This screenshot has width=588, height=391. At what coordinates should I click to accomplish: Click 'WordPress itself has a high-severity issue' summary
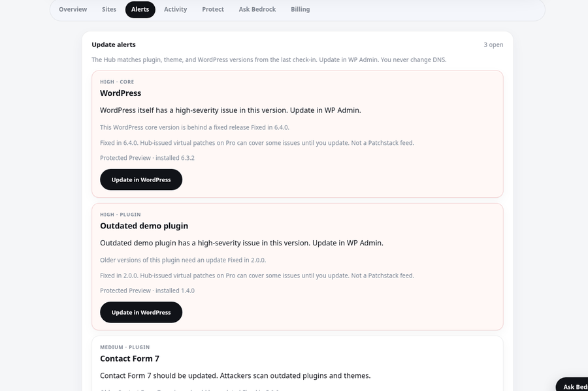[x=231, y=110]
